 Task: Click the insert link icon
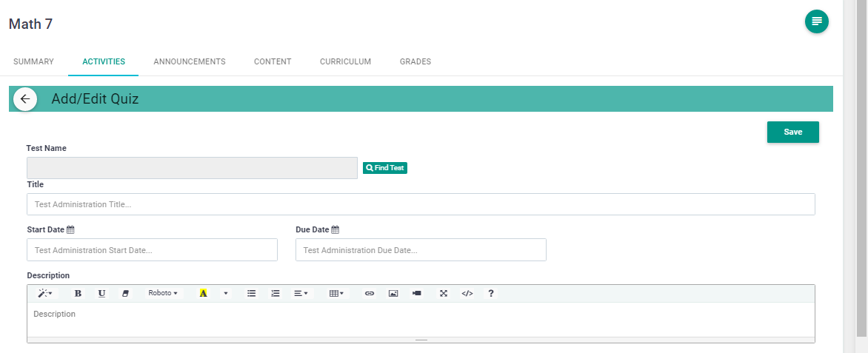click(x=370, y=293)
